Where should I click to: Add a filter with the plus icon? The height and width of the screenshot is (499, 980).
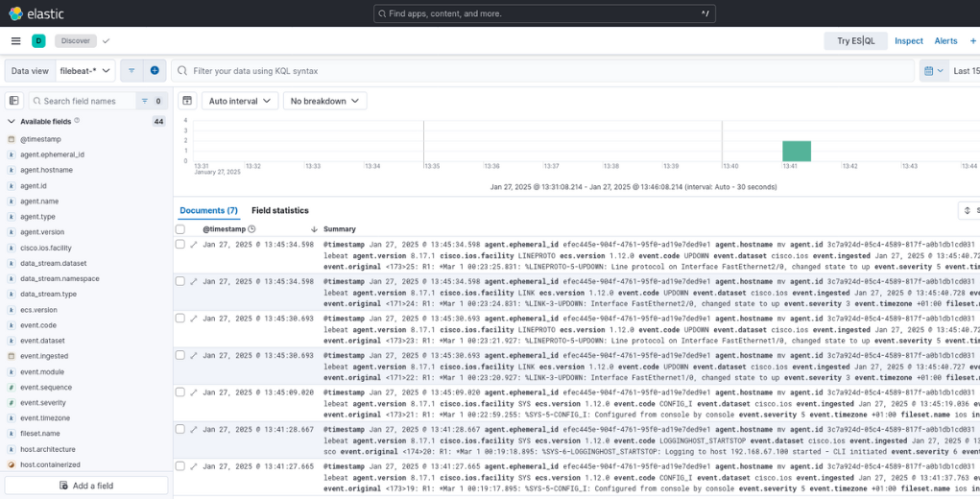point(155,71)
